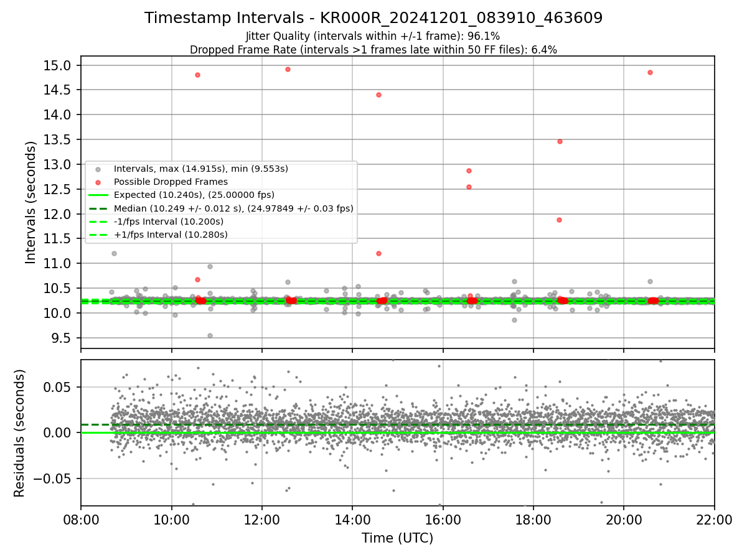The width and height of the screenshot is (747, 560).
Task: Click the y-axis tick label '13.0'
Action: click(59, 164)
